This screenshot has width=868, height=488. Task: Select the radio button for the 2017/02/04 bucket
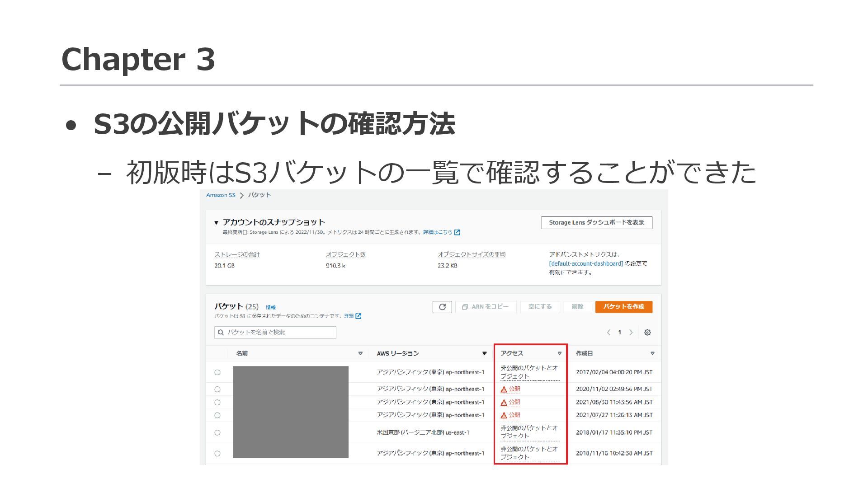217,372
